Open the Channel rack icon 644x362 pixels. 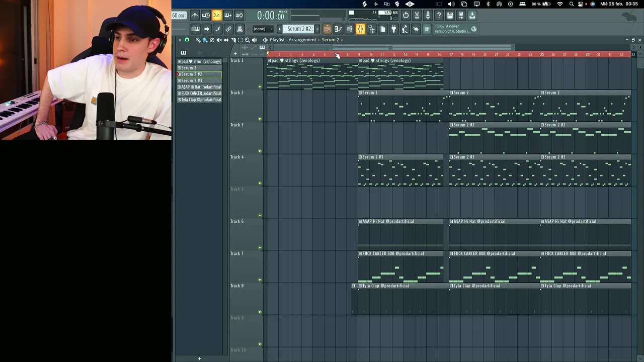(349, 29)
